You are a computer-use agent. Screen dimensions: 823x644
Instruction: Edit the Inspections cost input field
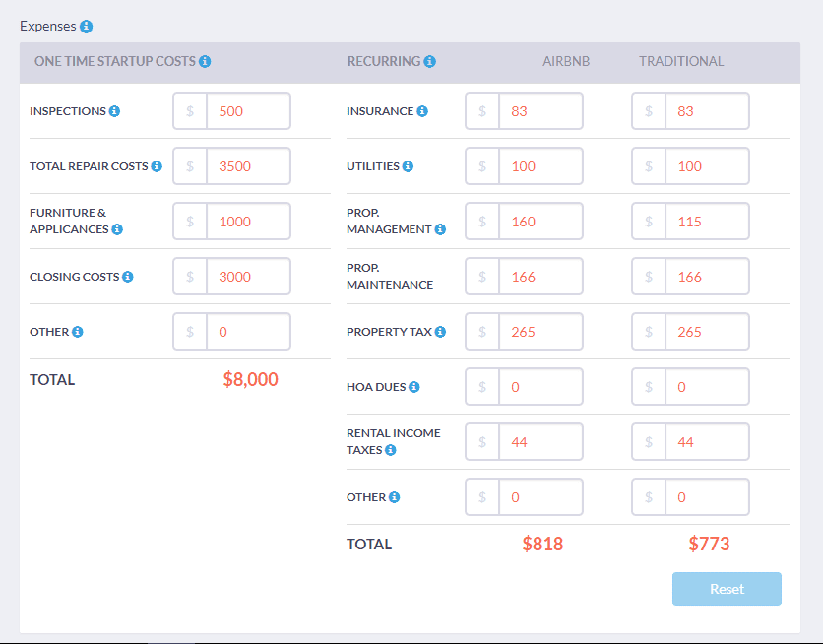247,111
